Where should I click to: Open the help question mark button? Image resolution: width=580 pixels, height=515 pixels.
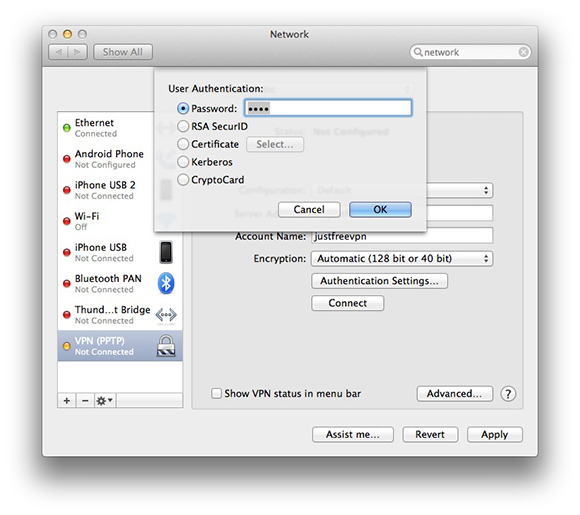click(x=508, y=394)
